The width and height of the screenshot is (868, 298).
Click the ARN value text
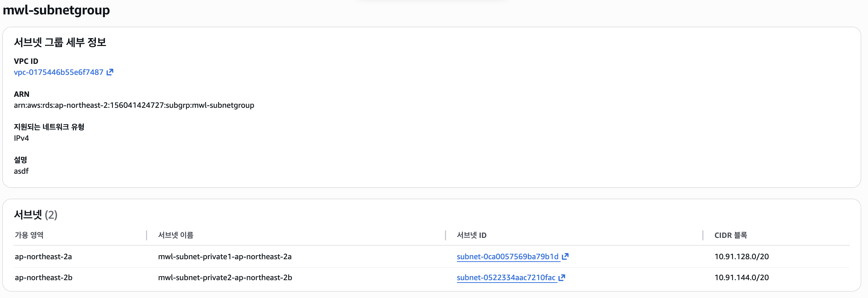click(134, 105)
